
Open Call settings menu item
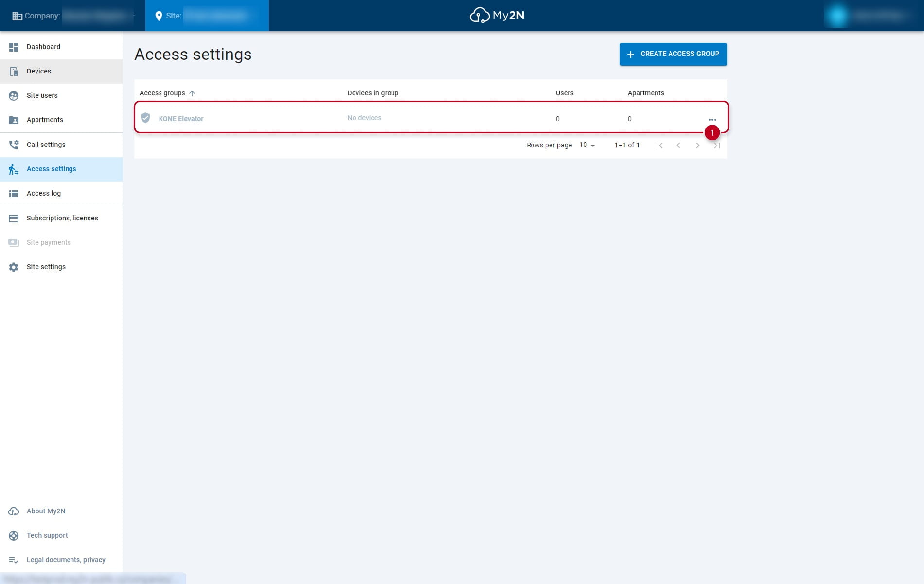pyautogui.click(x=61, y=145)
